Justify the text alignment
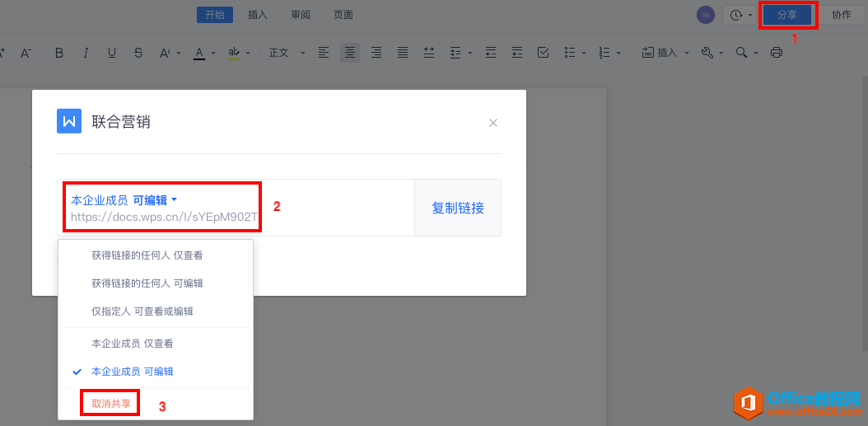This screenshot has height=426, width=868. point(403,53)
